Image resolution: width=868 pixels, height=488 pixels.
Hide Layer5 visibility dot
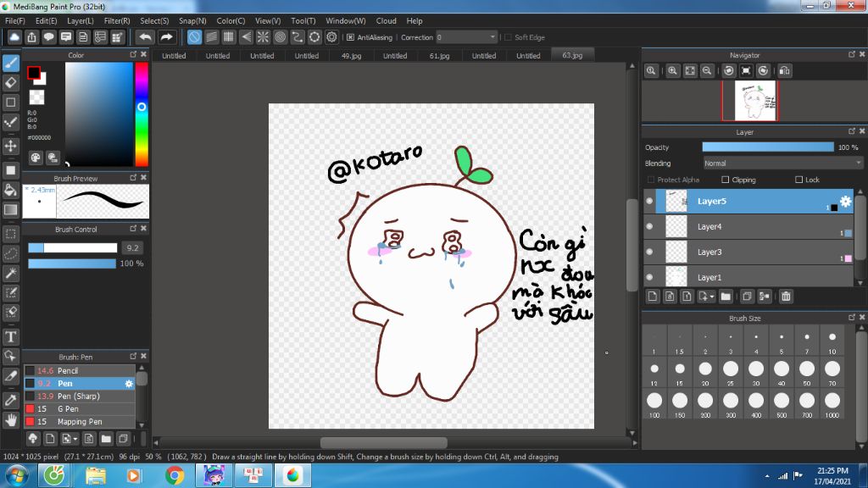click(650, 201)
